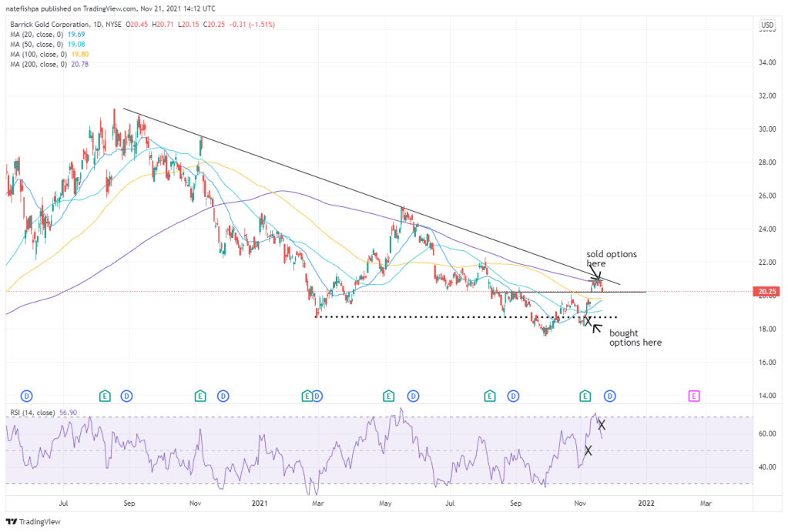Click the TradingView logo at bottom left
Screen dimensions: 788x532
(29, 520)
